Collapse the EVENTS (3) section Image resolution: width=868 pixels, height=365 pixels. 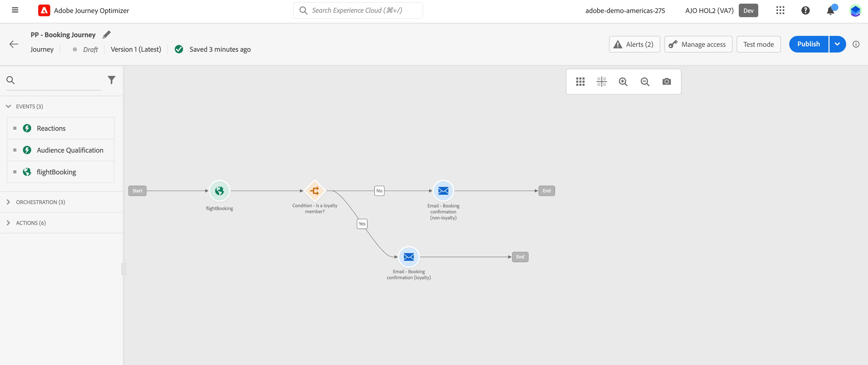[8, 106]
